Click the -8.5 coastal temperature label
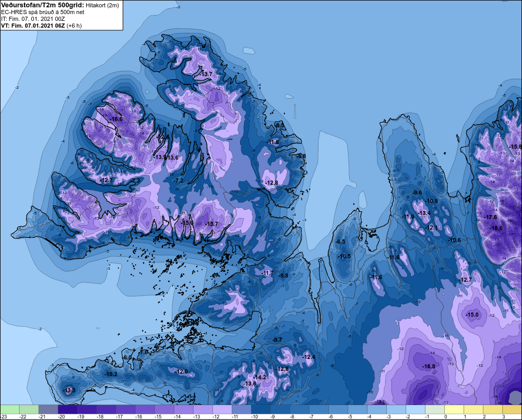Viewport: 522px width, 420px height. [280, 125]
